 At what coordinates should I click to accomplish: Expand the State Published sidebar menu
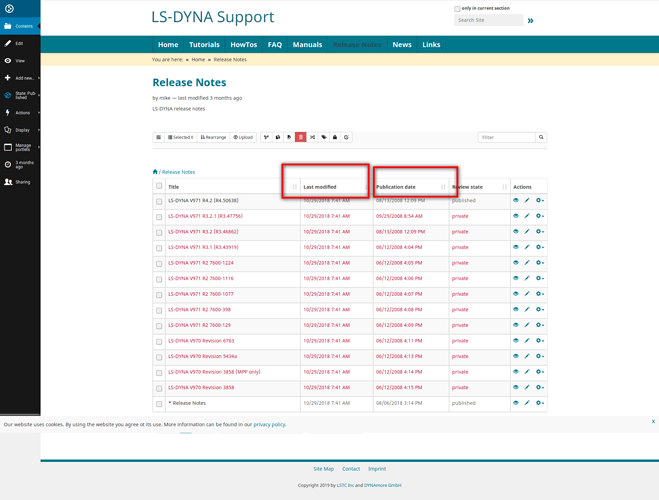coord(20,95)
